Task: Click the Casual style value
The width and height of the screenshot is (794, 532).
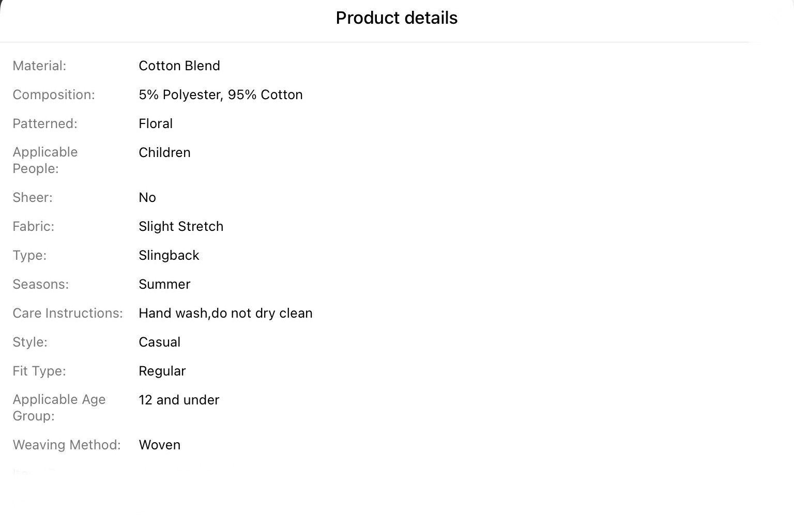Action: click(x=159, y=342)
